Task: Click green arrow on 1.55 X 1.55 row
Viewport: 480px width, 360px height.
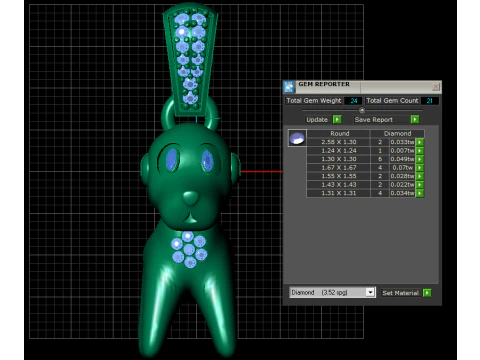Action: click(420, 176)
